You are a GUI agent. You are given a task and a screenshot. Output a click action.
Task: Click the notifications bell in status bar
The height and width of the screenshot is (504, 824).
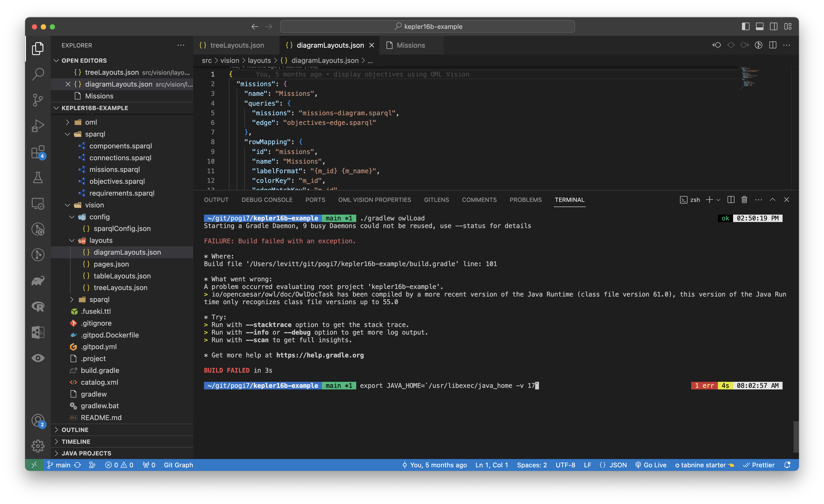tap(787, 465)
